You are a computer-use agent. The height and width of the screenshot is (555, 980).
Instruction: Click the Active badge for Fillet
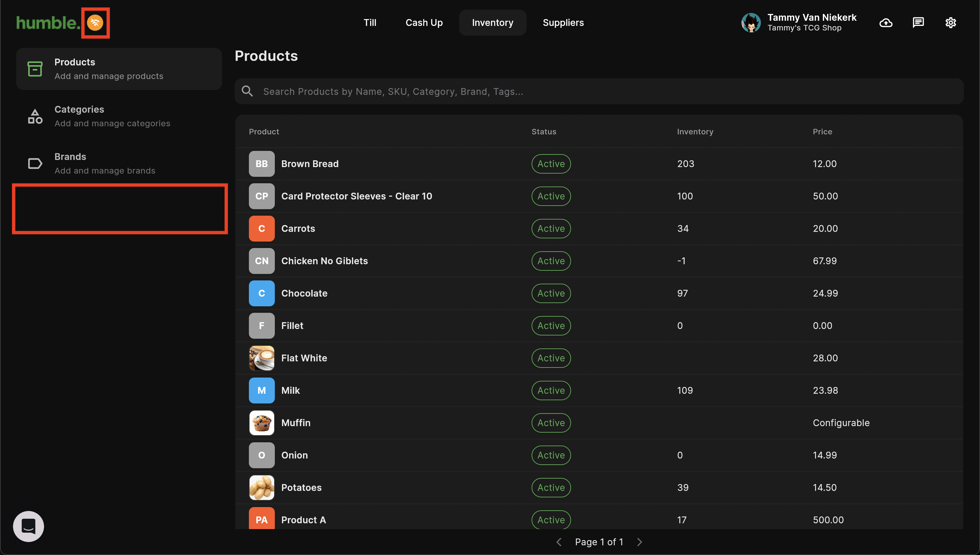point(551,325)
